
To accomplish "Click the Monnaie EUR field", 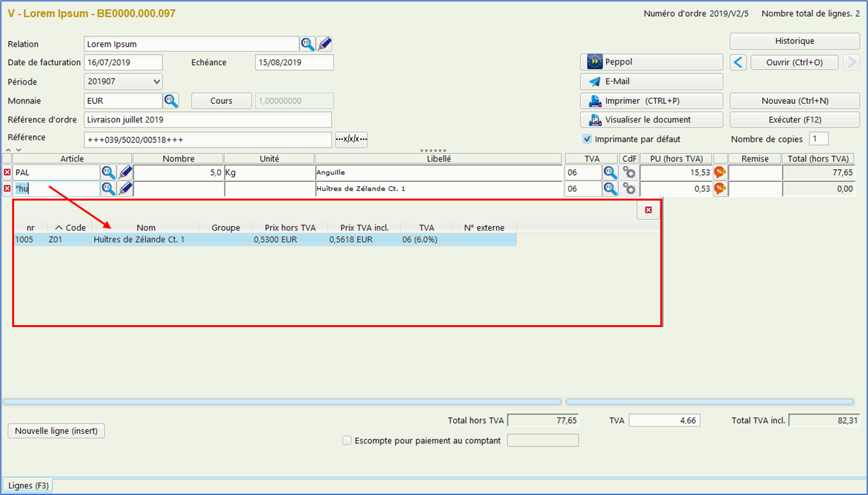I will pos(123,101).
